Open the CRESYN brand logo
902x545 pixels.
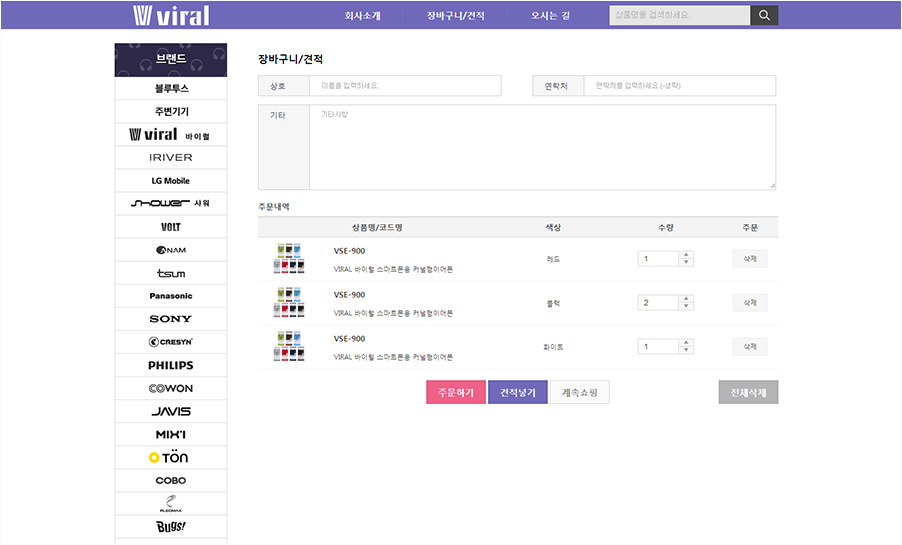171,342
